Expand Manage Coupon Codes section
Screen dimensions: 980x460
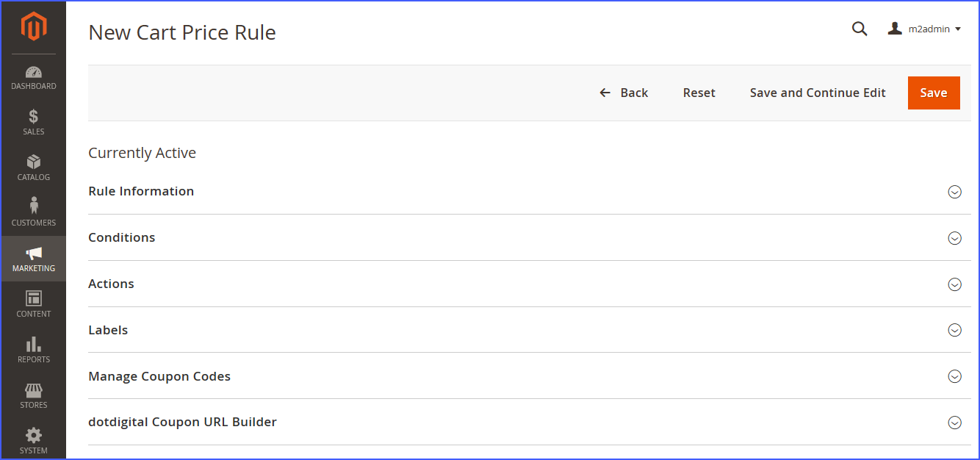coord(954,377)
